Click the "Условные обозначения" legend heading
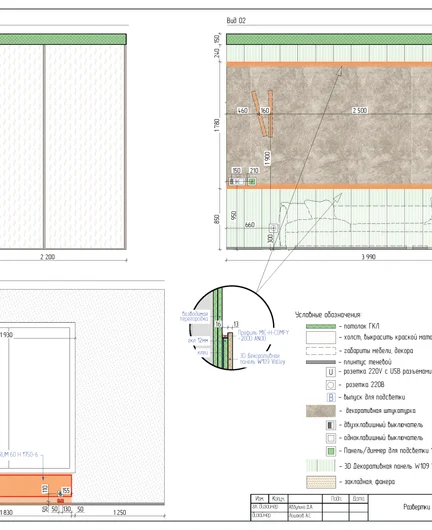Screen dimensions: 432x530 click(328, 315)
